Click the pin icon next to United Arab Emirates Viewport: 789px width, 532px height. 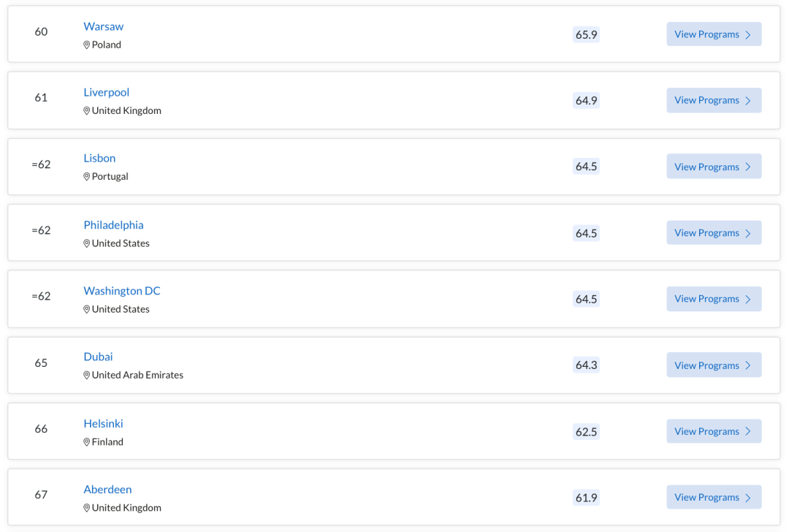[x=86, y=375]
